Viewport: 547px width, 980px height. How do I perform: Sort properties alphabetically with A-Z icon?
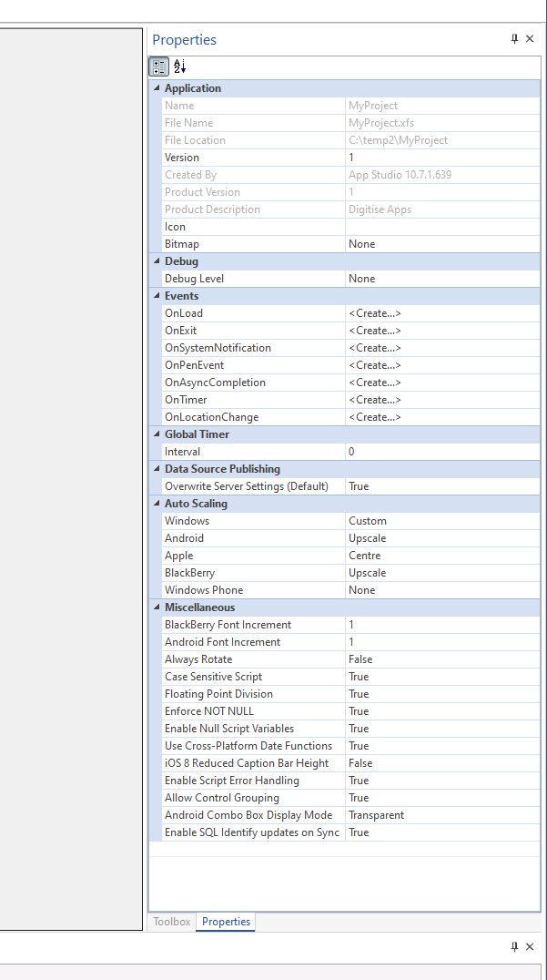(180, 66)
